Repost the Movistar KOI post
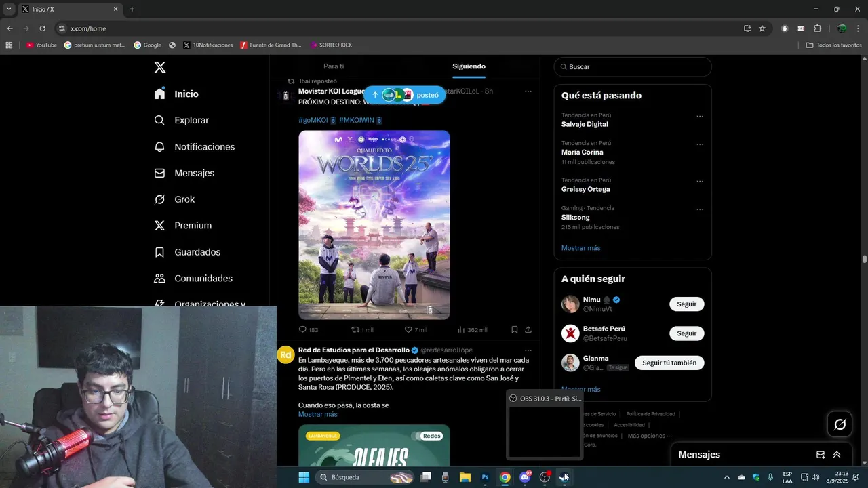868x488 pixels. (362, 330)
